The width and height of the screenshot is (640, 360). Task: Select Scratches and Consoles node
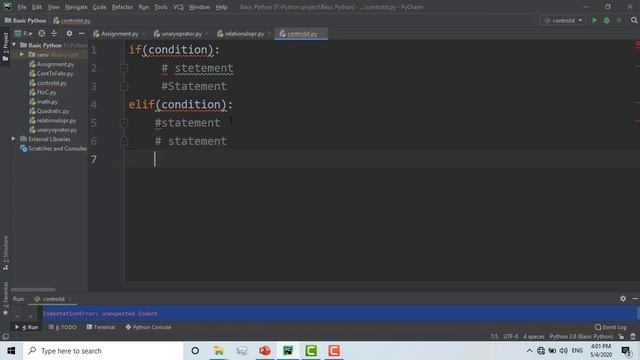(53, 149)
